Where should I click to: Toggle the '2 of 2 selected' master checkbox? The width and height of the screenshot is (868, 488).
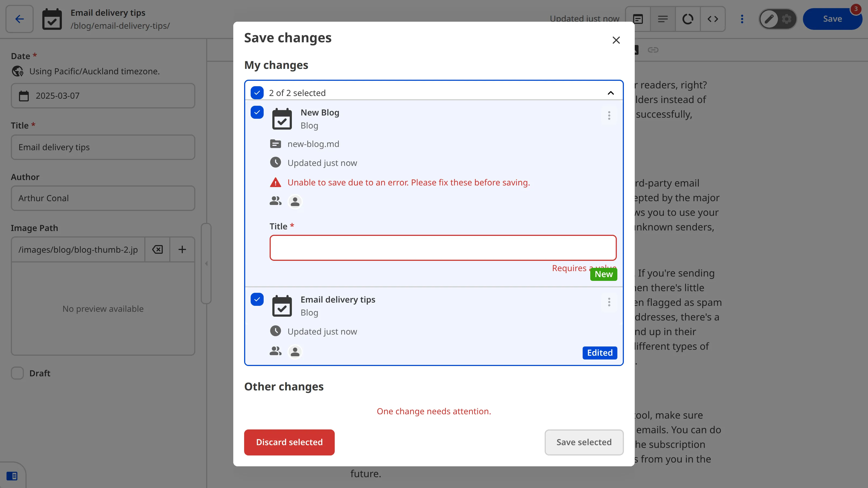[257, 93]
